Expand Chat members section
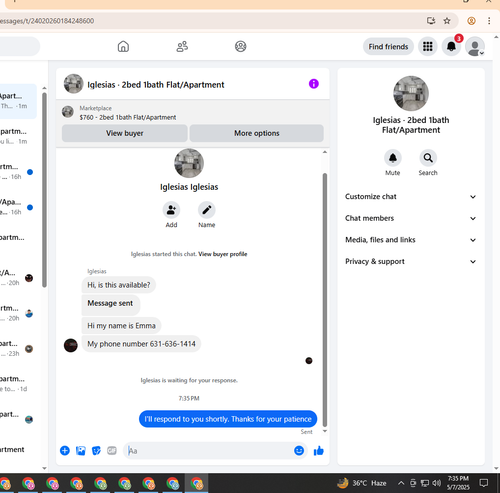 coord(411,218)
